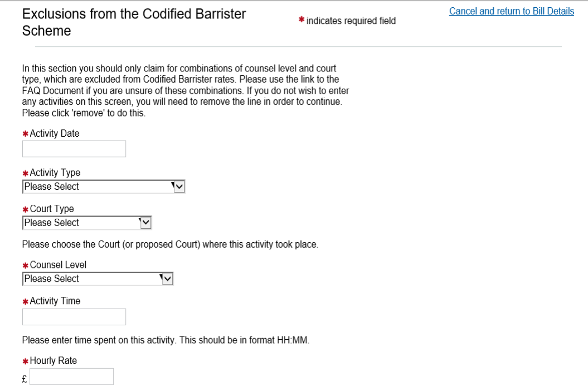The height and width of the screenshot is (385, 588).
Task: Follow the 'Cancel and return to Bill Details' link
Action: click(511, 11)
